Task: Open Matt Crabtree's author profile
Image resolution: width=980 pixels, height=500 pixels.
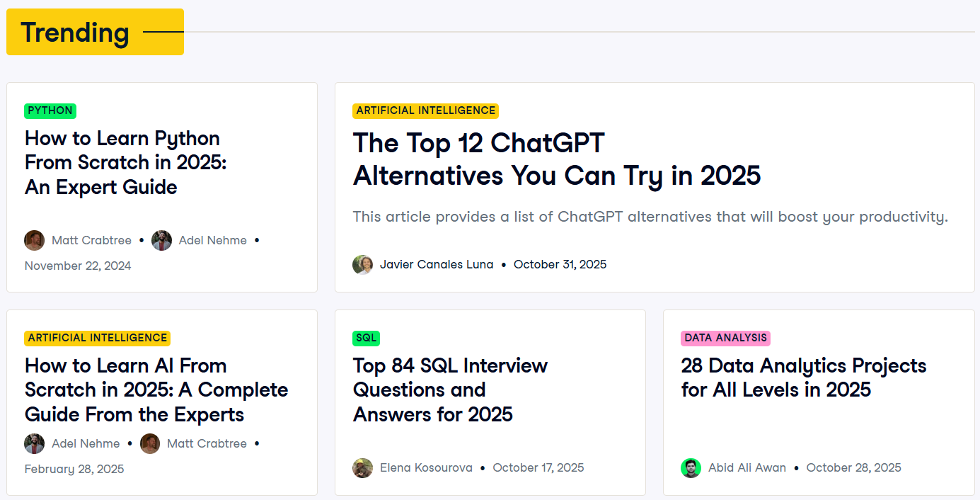Action: pyautogui.click(x=91, y=240)
